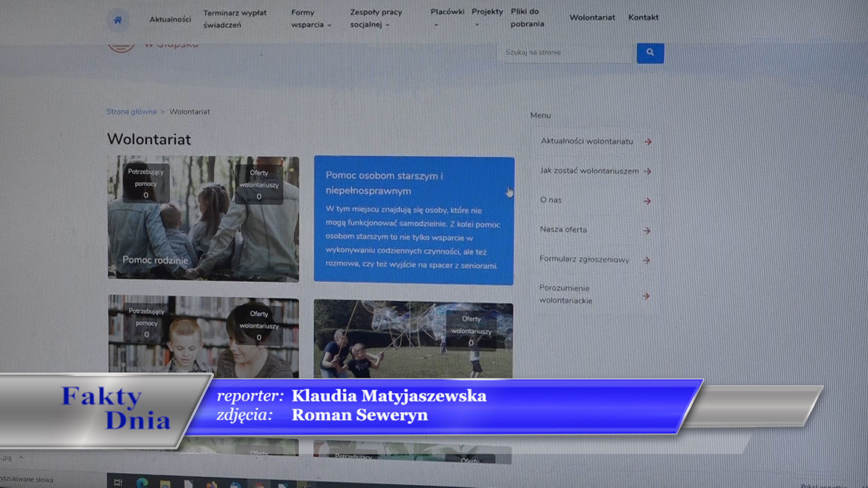Viewport: 868px width, 488px height.
Task: Select Wolontariat in the top navigation
Action: click(592, 18)
